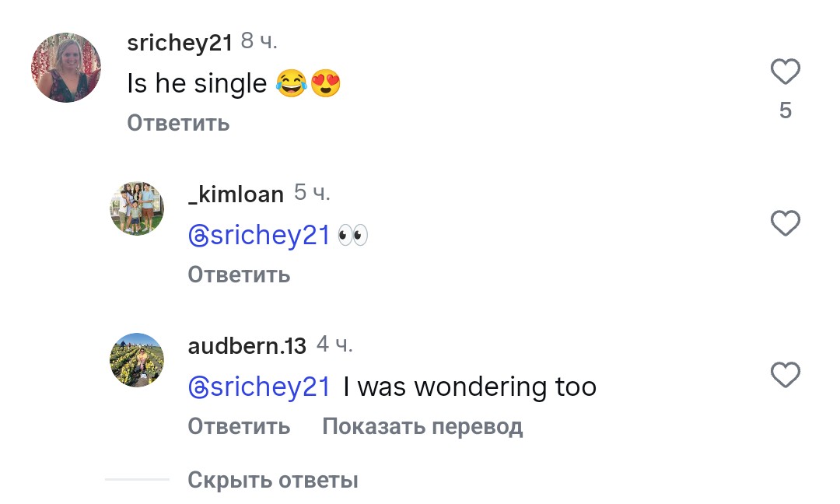Click the 4 ч. timestamp on audbern.13's reply
The image size is (840, 504).
(x=334, y=345)
